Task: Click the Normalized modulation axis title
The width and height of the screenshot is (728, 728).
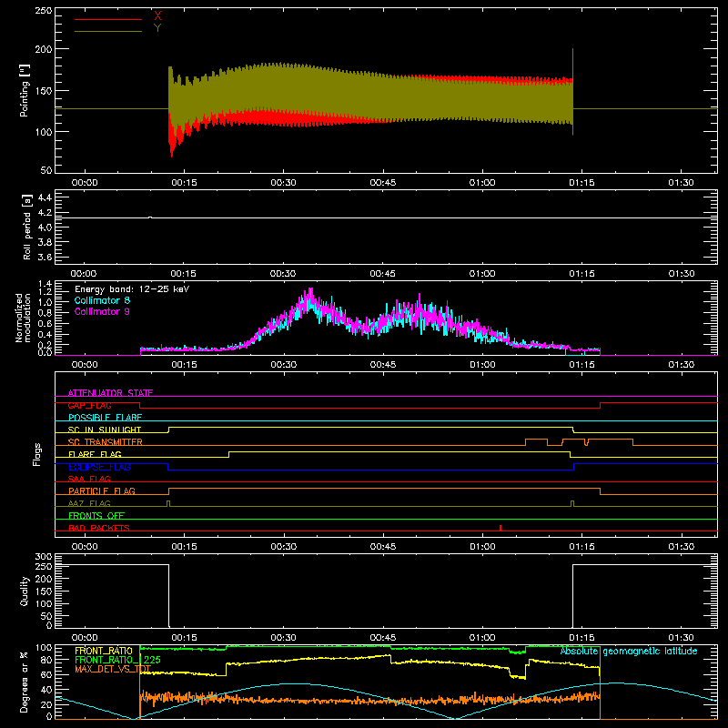Action: pos(23,318)
